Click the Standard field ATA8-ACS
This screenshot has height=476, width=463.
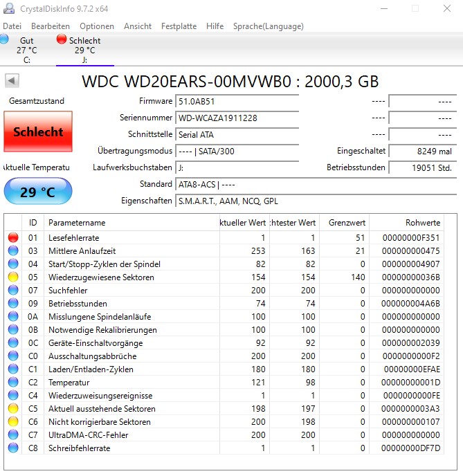[x=316, y=184]
